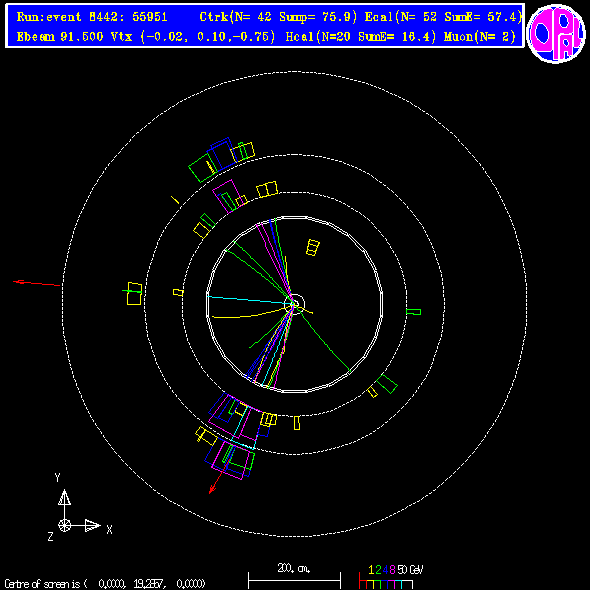590x590 pixels.
Task: Click the OPAL logo in the corner
Action: [x=556, y=33]
